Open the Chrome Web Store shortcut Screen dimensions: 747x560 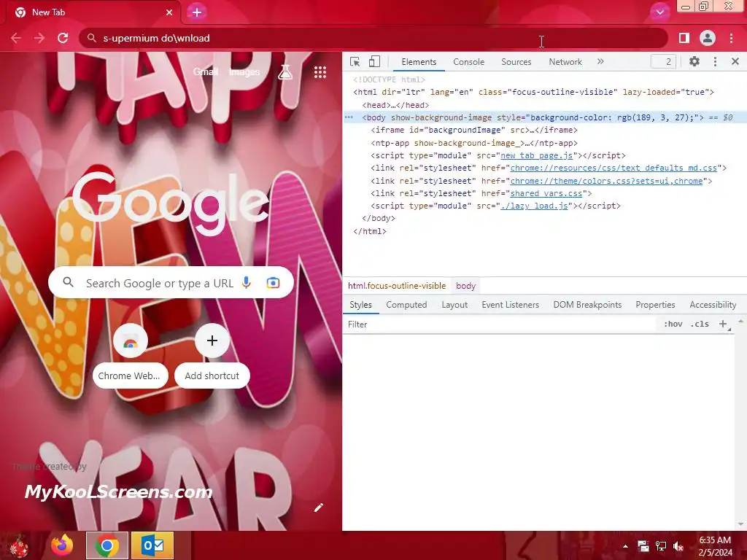pos(130,356)
